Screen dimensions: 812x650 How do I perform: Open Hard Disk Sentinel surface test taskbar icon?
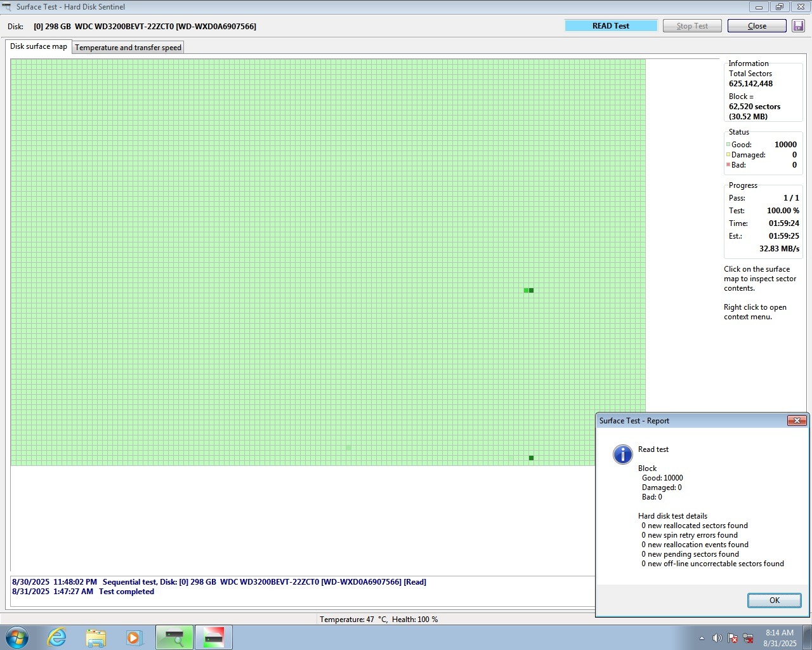174,637
